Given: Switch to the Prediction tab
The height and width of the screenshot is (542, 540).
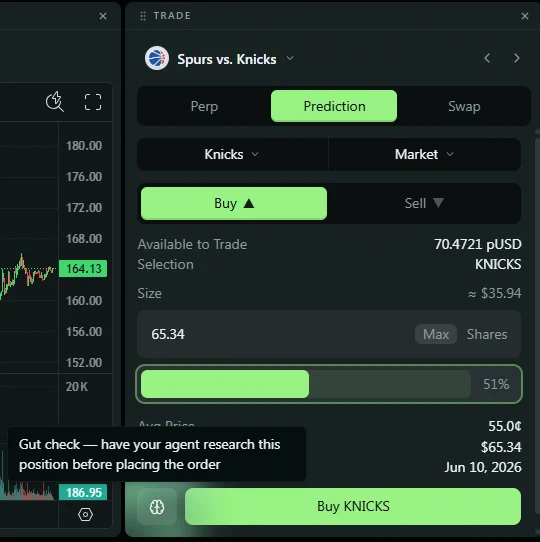Looking at the screenshot, I should pyautogui.click(x=334, y=106).
